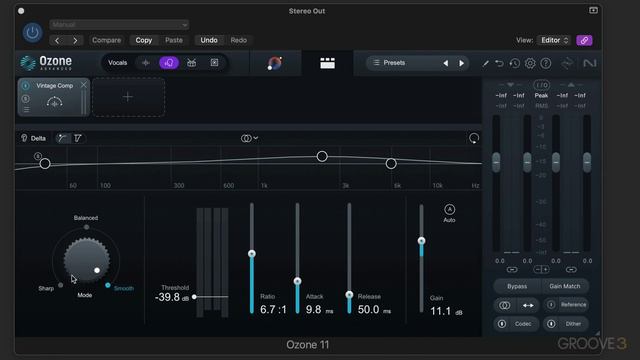
Task: Open the Manual preset dropdown
Action: (x=119, y=24)
